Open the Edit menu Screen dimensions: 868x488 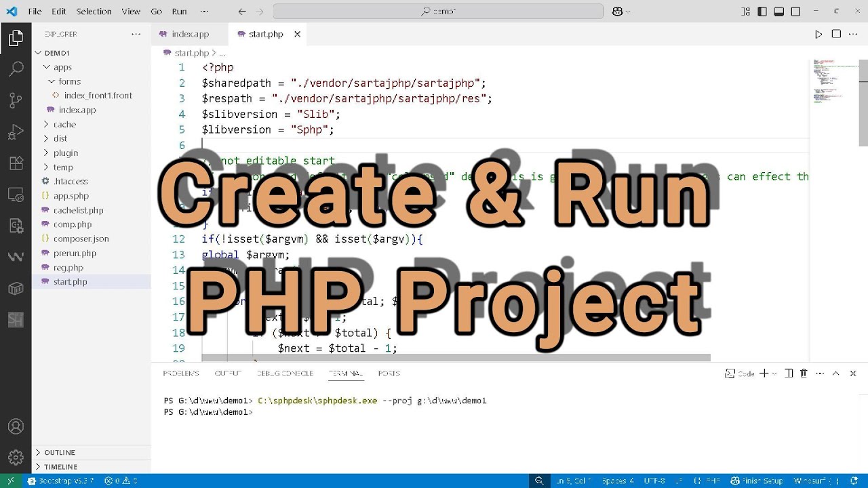[x=59, y=12]
